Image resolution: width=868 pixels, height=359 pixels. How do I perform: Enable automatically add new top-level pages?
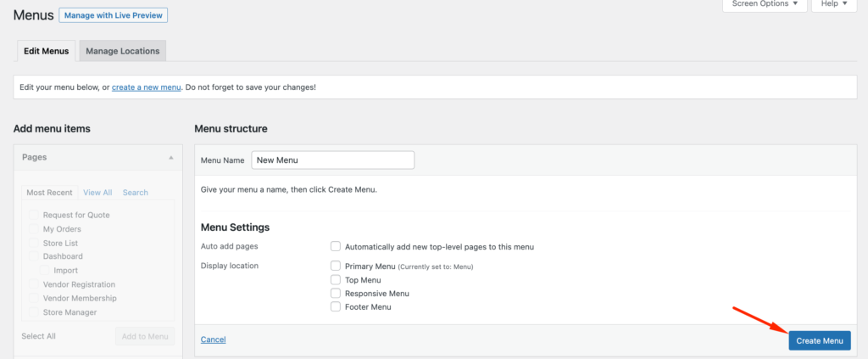pos(336,246)
